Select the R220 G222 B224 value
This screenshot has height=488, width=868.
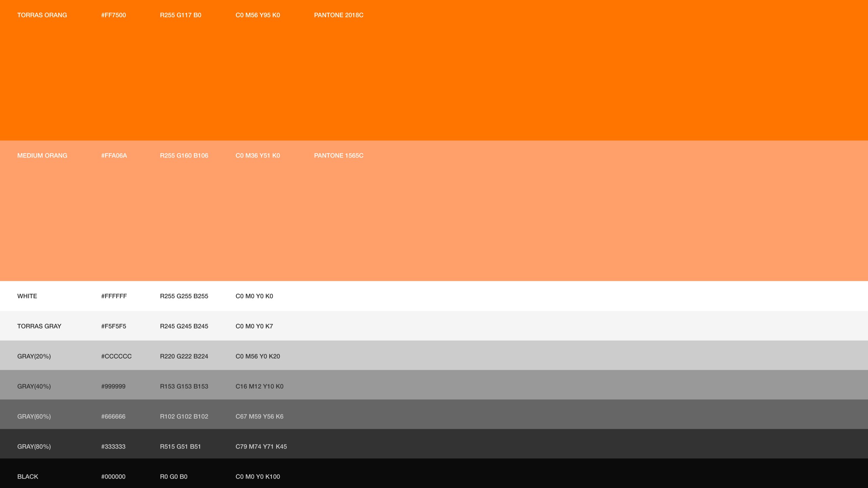tap(184, 357)
